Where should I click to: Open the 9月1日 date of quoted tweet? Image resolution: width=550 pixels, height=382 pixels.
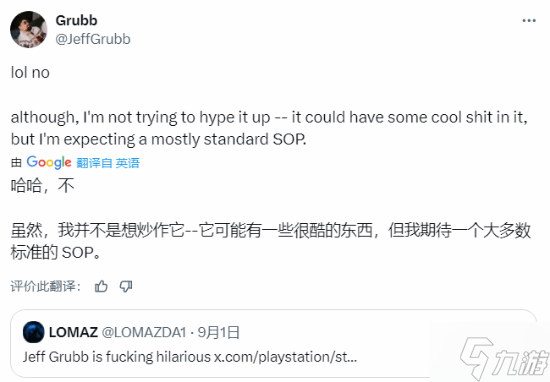coord(219,332)
